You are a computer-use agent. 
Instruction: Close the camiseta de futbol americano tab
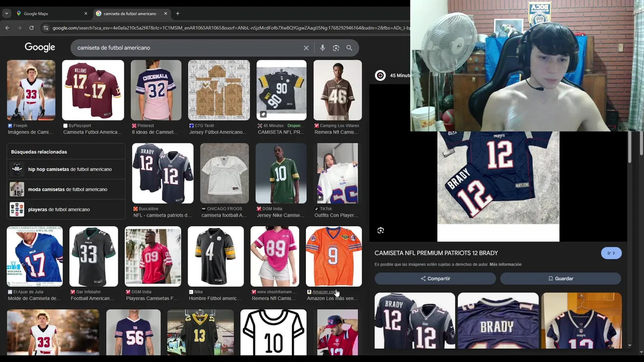point(166,14)
